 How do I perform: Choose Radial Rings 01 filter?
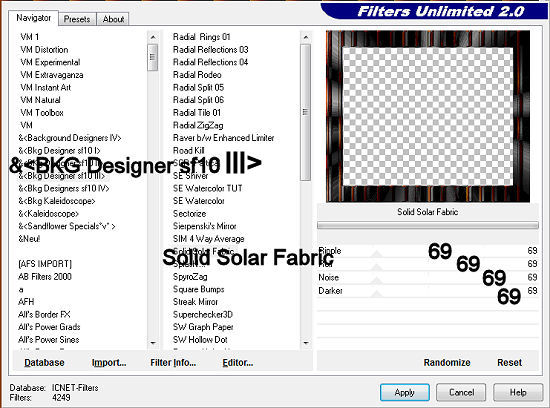coord(202,37)
